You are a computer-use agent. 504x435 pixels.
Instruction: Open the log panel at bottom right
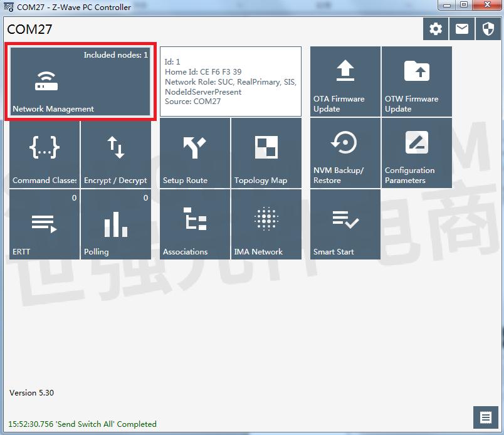point(485,417)
